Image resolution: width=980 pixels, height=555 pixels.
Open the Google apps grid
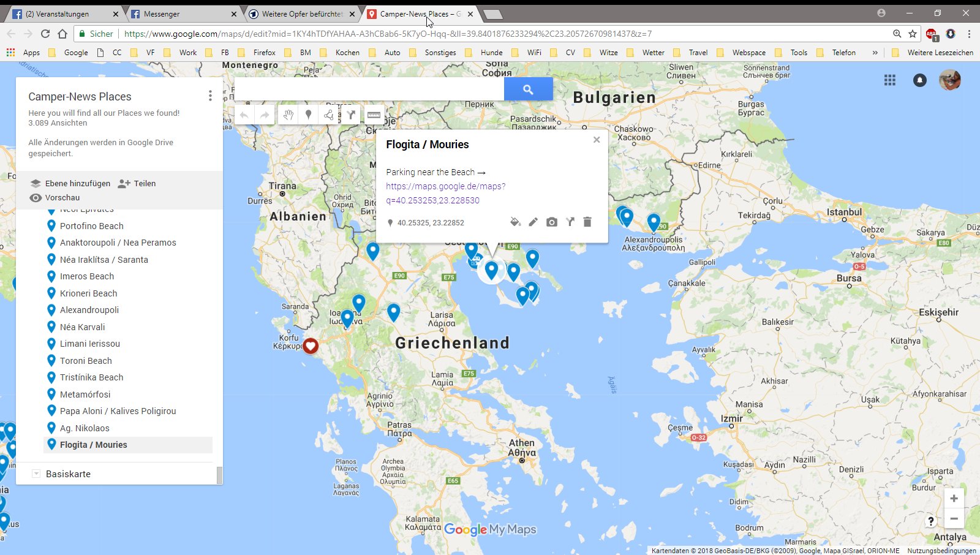[x=890, y=80]
